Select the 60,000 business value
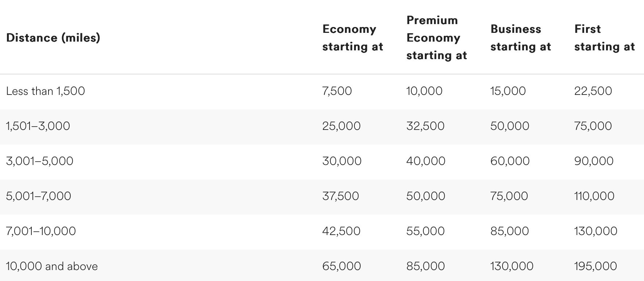Screen dimensions: 644x281 (x=510, y=161)
